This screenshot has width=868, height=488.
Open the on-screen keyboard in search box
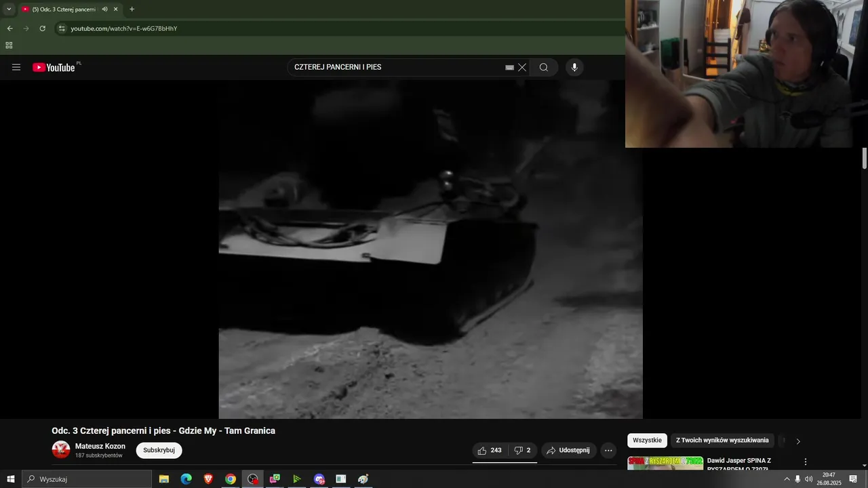(509, 68)
